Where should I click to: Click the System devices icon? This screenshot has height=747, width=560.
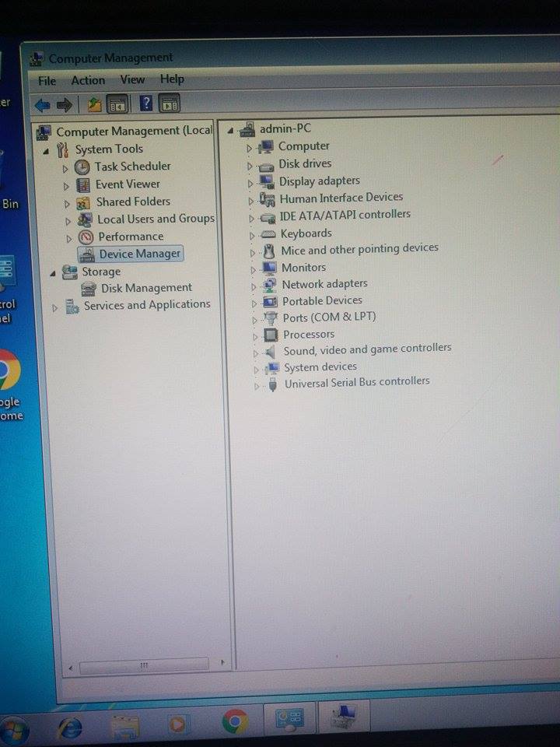point(272,368)
